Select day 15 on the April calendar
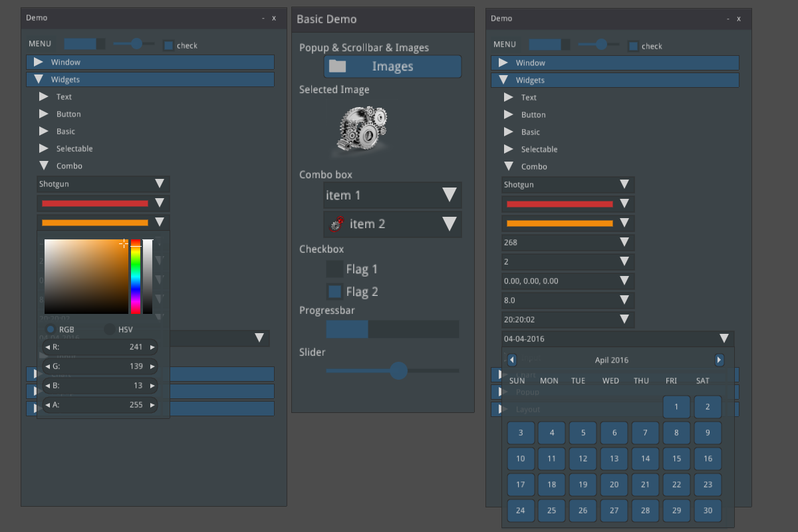The height and width of the screenshot is (532, 798). [676, 458]
